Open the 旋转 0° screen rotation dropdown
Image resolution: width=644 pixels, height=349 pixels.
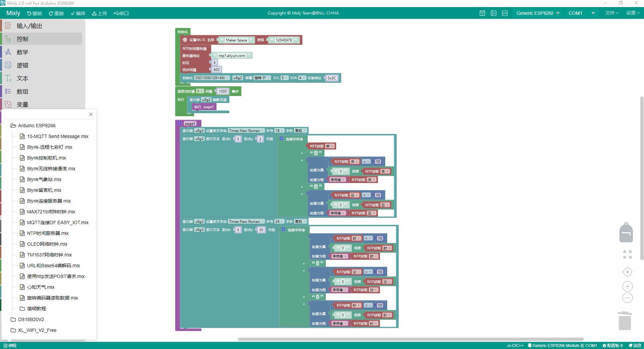click(x=262, y=78)
